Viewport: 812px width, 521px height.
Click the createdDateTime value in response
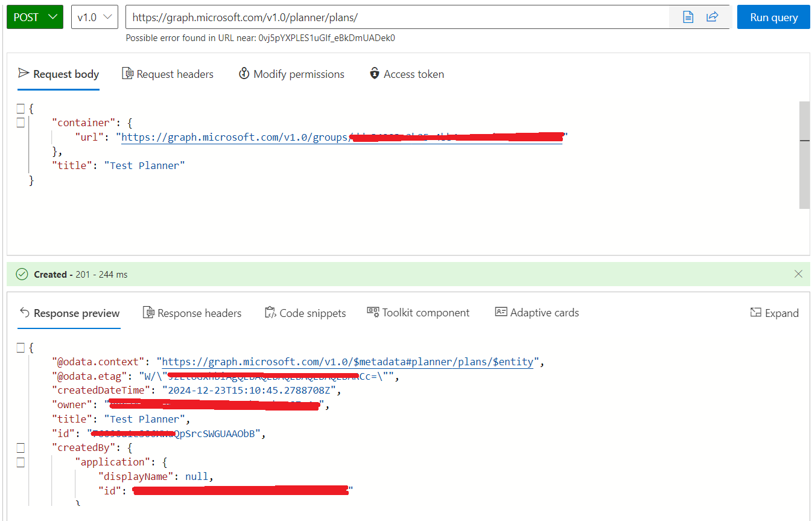tap(249, 391)
